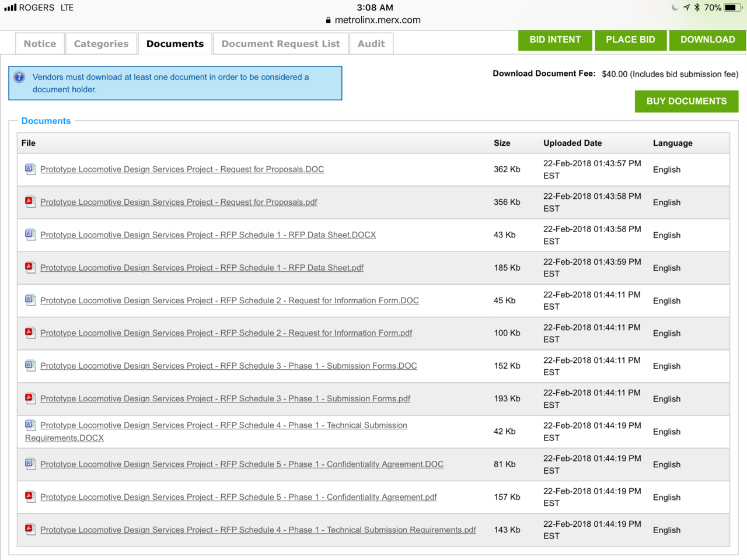The image size is (747, 560).
Task: Click PDF icon beside Request for Proposals.pdf
Action: click(x=30, y=202)
